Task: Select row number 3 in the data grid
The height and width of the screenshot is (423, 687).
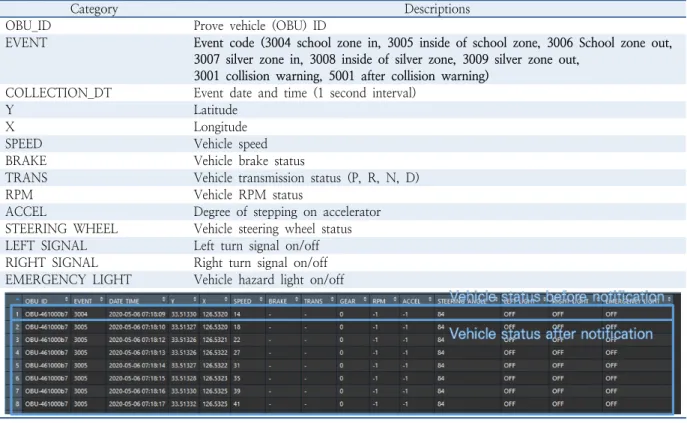Action: tap(17, 340)
